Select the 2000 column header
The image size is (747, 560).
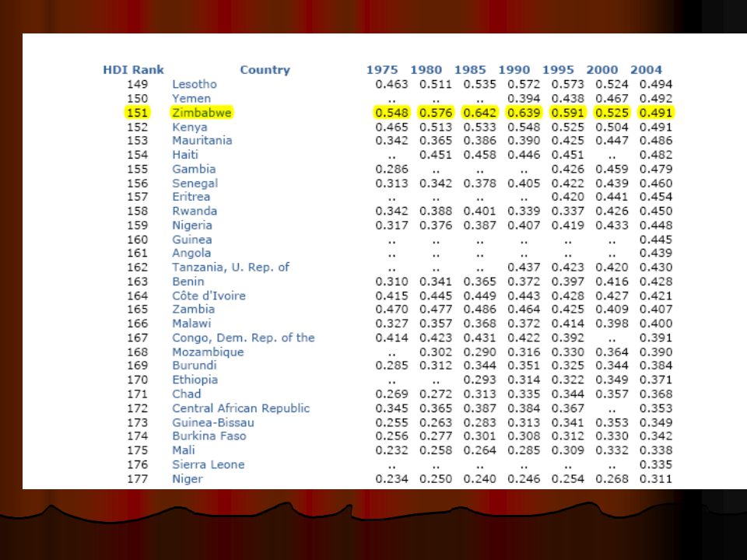click(602, 70)
